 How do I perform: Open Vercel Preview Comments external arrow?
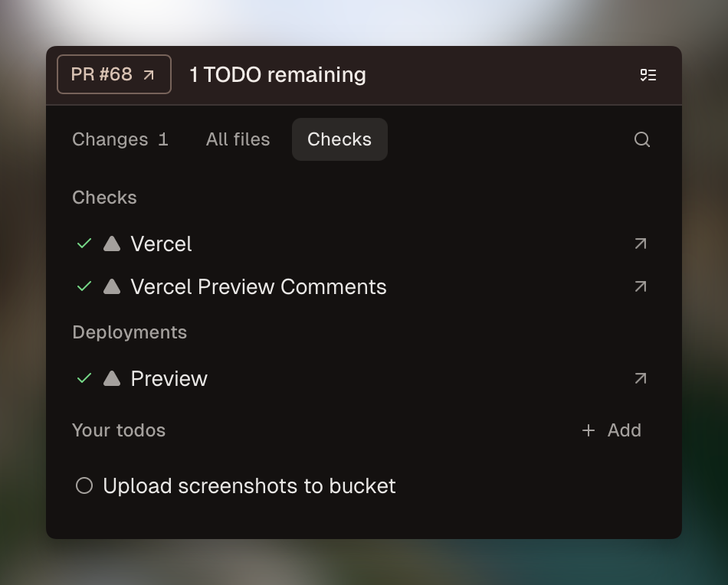[x=640, y=286]
